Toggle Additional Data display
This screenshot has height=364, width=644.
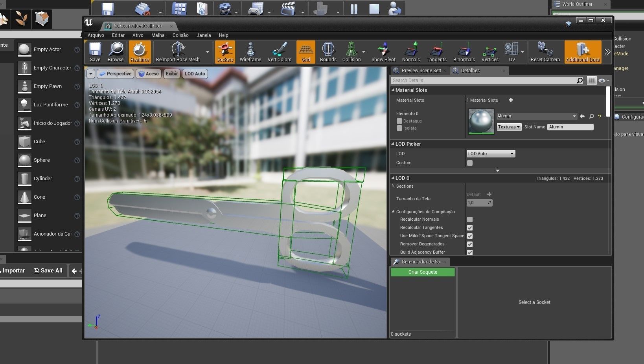pos(583,52)
